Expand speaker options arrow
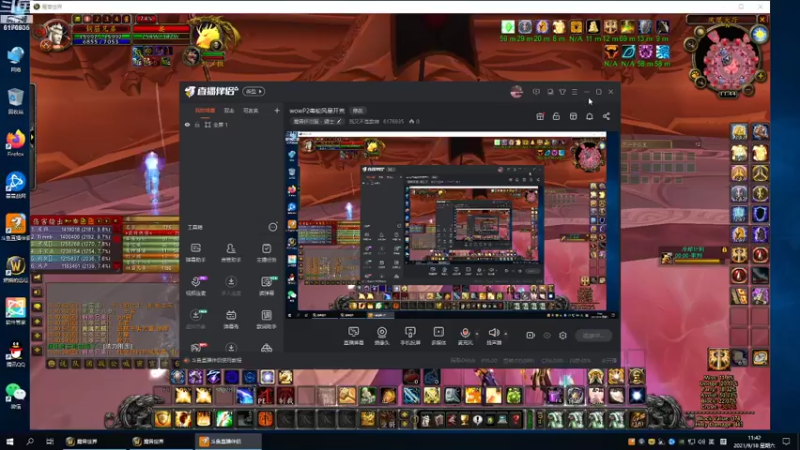 506,334
